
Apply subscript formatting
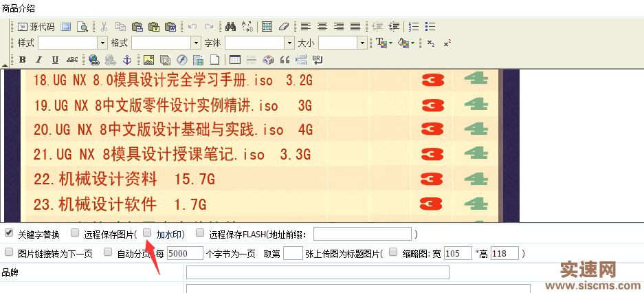click(430, 43)
